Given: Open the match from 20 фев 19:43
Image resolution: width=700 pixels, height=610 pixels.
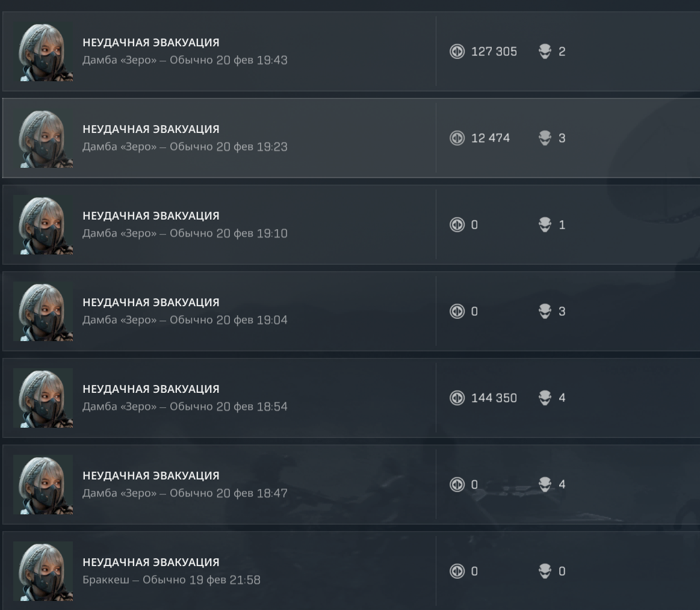Looking at the screenshot, I should click(x=351, y=51).
